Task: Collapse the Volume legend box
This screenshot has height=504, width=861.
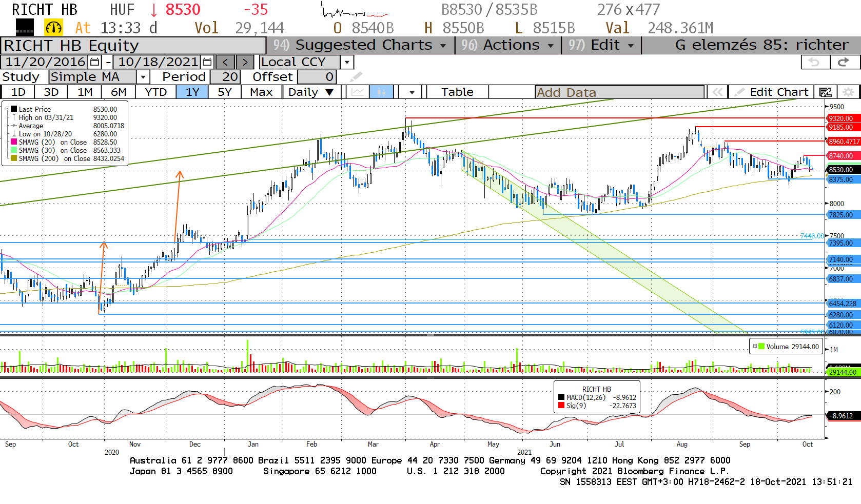Action: pyautogui.click(x=755, y=346)
